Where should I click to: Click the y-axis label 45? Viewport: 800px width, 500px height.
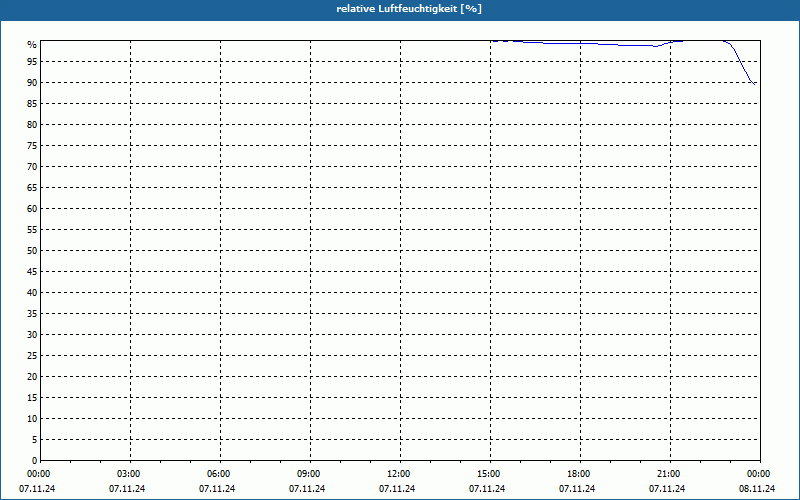click(32, 272)
